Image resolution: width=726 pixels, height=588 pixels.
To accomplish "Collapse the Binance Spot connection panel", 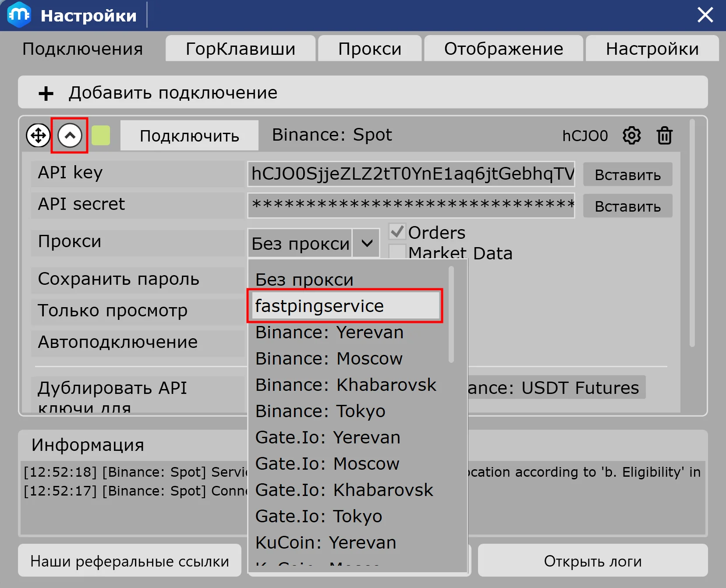I will coord(70,135).
